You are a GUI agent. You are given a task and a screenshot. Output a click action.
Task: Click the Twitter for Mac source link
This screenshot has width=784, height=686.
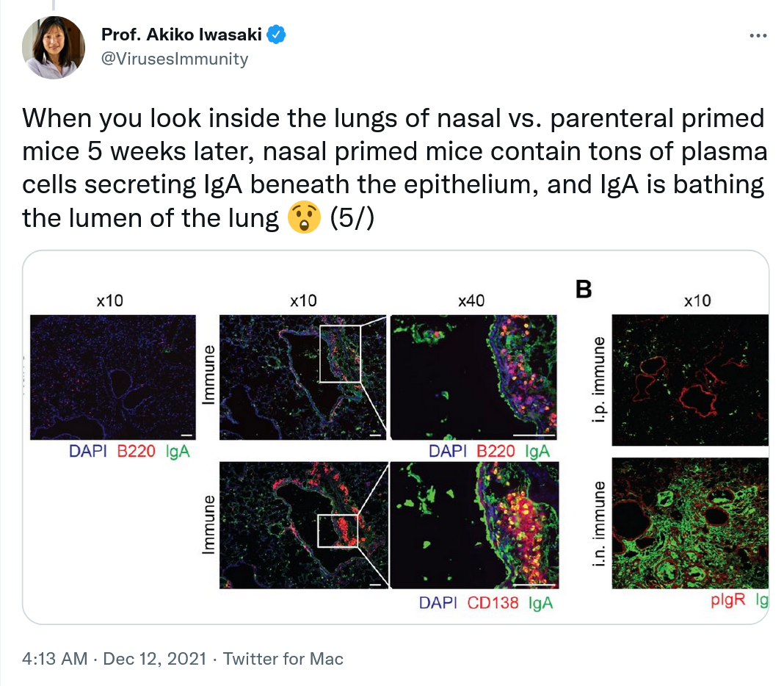click(283, 659)
